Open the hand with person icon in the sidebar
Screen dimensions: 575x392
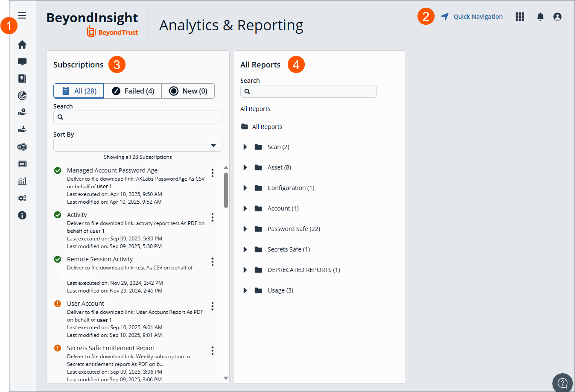pos(22,129)
